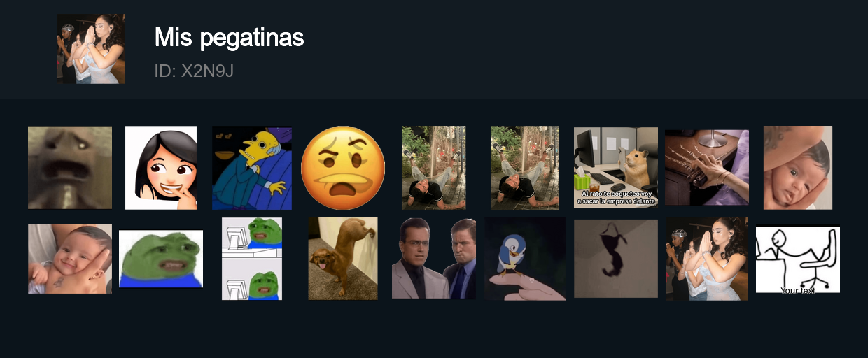Choose the single green frog sticker
The height and width of the screenshot is (358, 868).
(x=161, y=259)
